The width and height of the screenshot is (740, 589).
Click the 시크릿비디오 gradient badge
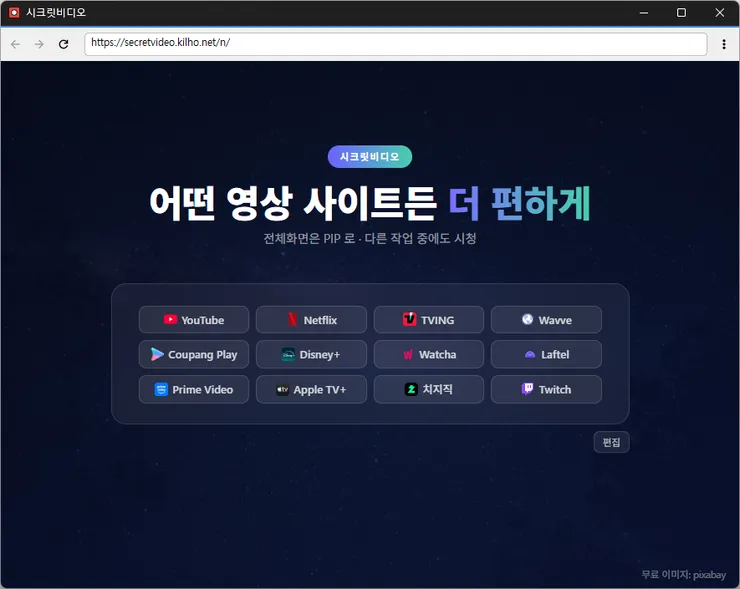pyautogui.click(x=370, y=157)
